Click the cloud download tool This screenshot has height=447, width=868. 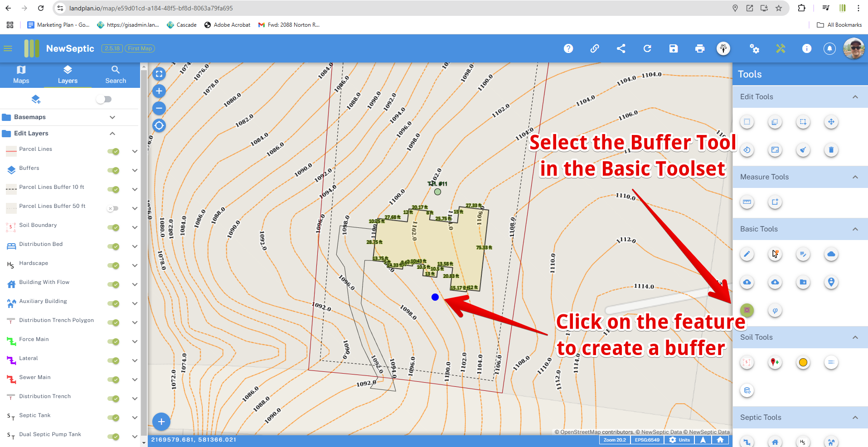coord(775,282)
